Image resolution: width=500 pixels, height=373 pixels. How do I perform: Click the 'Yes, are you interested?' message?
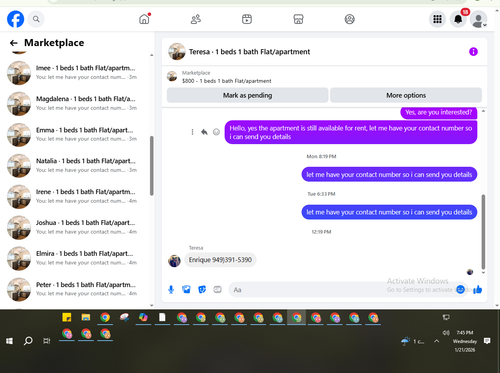[439, 112]
